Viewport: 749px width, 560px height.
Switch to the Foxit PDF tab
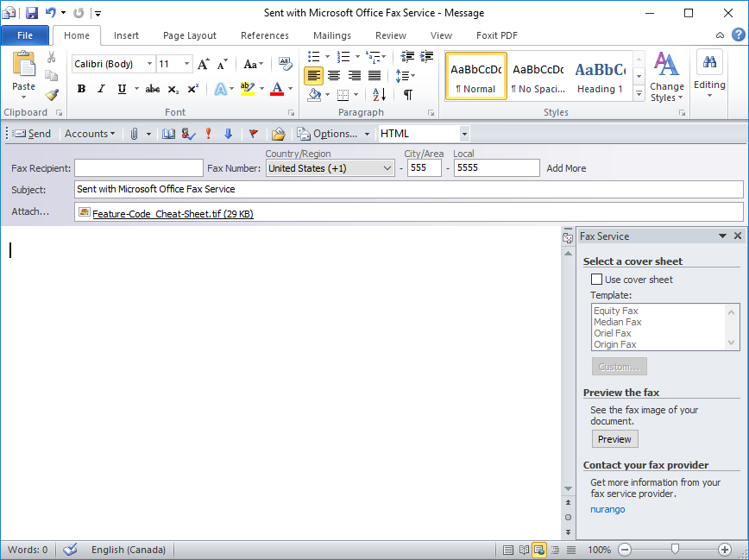pyautogui.click(x=497, y=35)
